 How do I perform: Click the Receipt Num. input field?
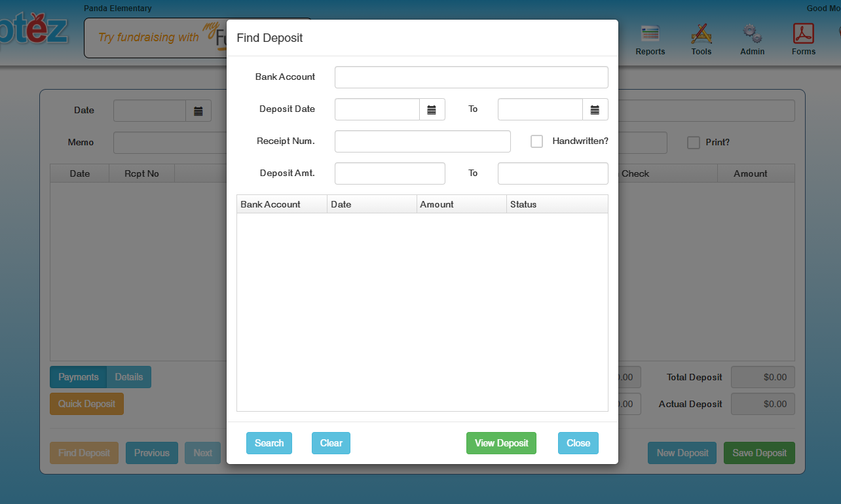pyautogui.click(x=422, y=141)
